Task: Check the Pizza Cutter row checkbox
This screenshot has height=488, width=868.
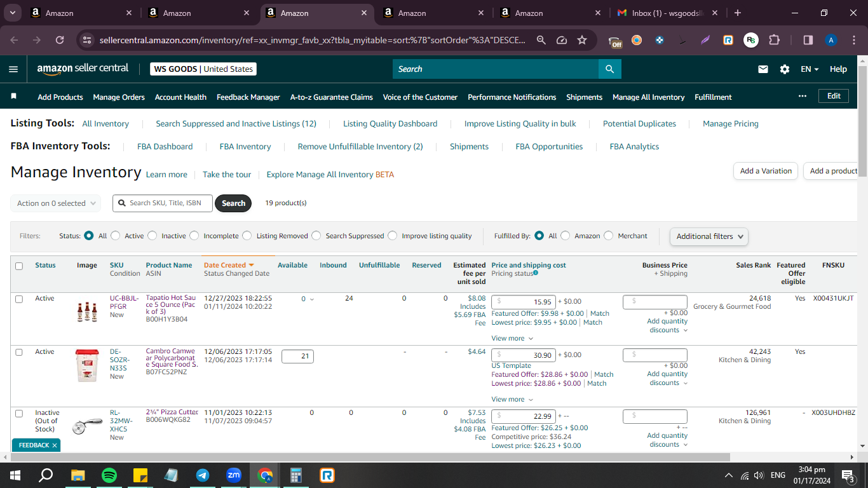Action: point(19,414)
